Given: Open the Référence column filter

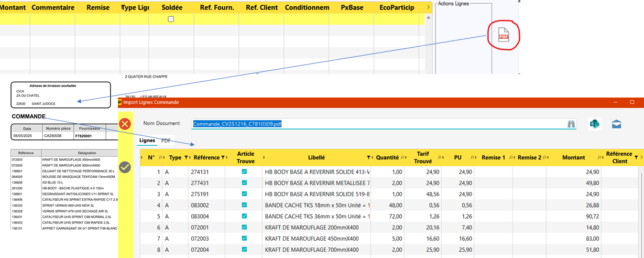Looking at the screenshot, I should (x=224, y=157).
